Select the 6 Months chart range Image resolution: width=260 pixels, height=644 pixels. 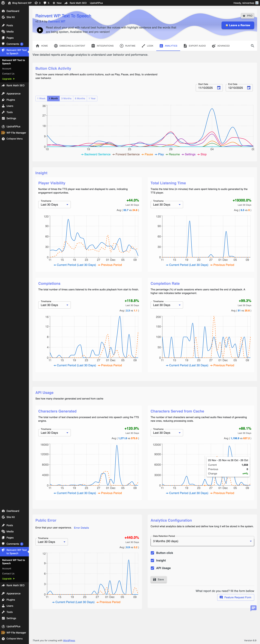click(x=80, y=98)
